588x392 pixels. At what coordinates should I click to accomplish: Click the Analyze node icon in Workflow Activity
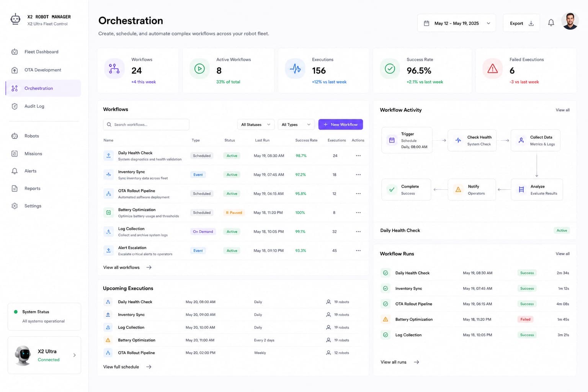521,189
